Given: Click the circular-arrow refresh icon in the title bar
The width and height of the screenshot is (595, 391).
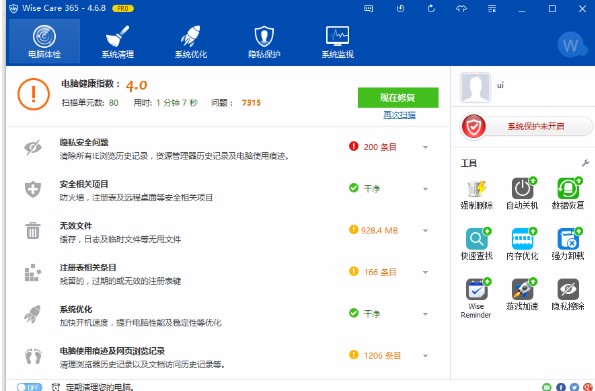Looking at the screenshot, I should [x=431, y=8].
